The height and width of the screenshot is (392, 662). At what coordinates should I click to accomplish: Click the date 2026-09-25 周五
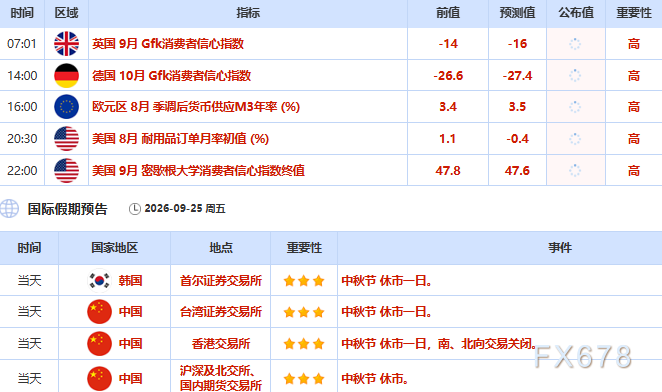pyautogui.click(x=185, y=209)
